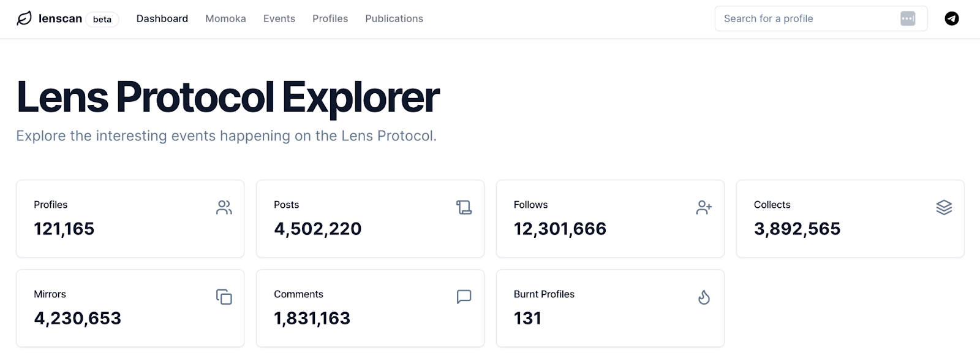Image resolution: width=980 pixels, height=358 pixels.
Task: Click the Comments card speech bubble icon
Action: click(464, 297)
